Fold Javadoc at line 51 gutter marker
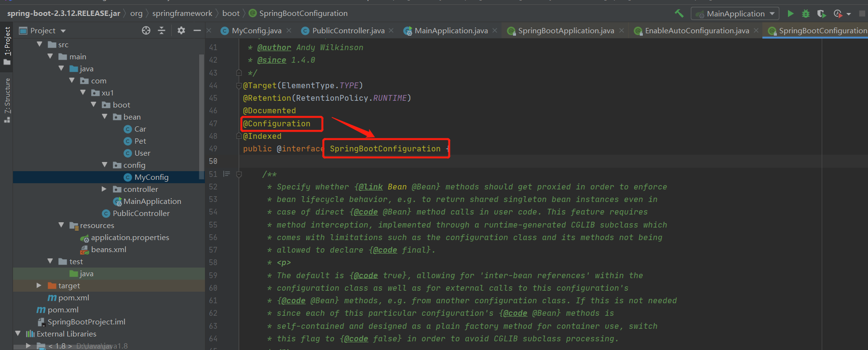The image size is (868, 350). 239,174
